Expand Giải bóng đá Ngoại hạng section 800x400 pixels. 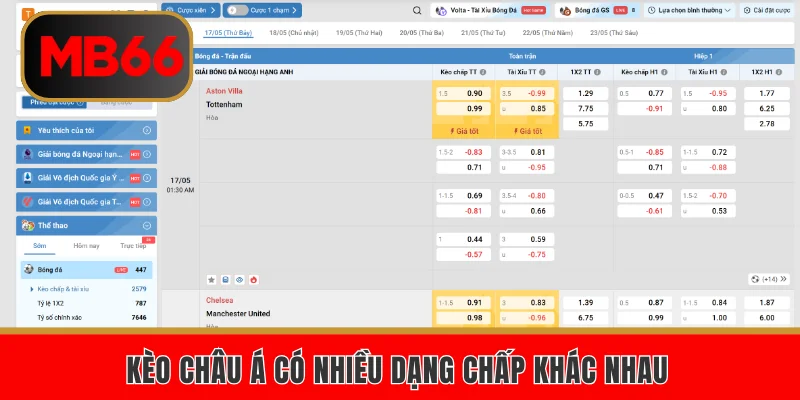tap(147, 154)
